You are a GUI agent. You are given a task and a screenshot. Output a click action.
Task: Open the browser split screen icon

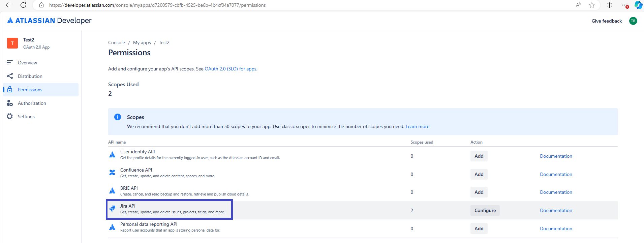tap(609, 5)
